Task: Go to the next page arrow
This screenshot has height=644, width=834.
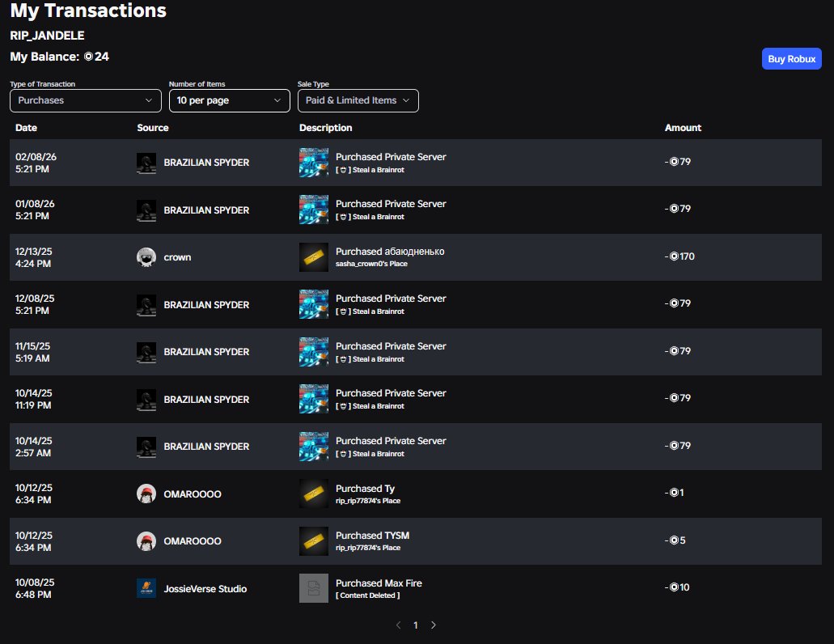Action: point(434,625)
